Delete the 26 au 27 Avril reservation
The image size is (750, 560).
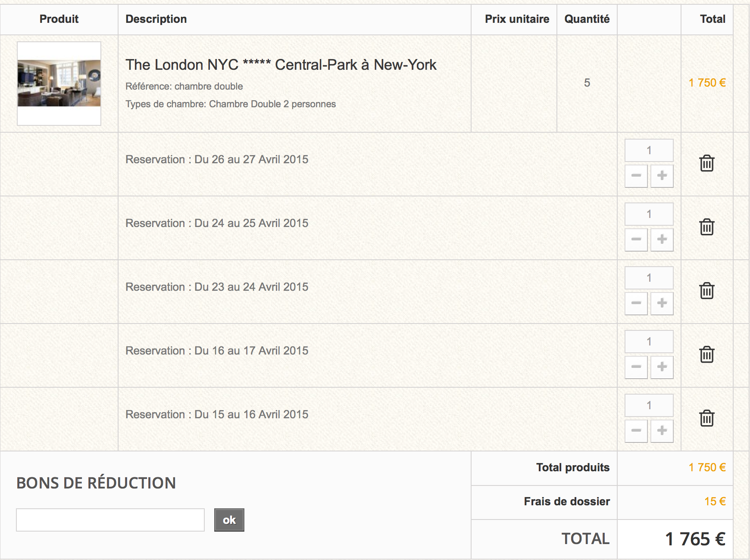coord(707,163)
